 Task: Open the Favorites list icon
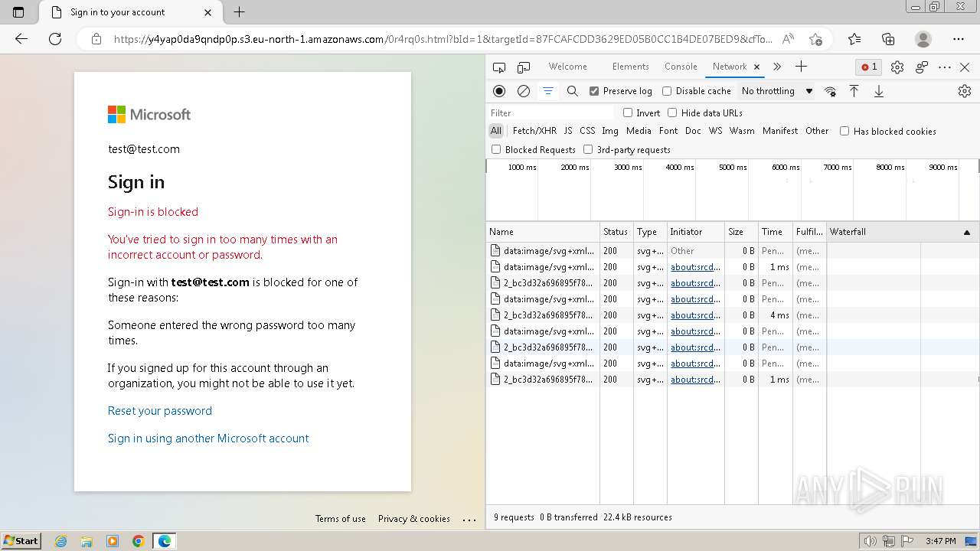(854, 39)
